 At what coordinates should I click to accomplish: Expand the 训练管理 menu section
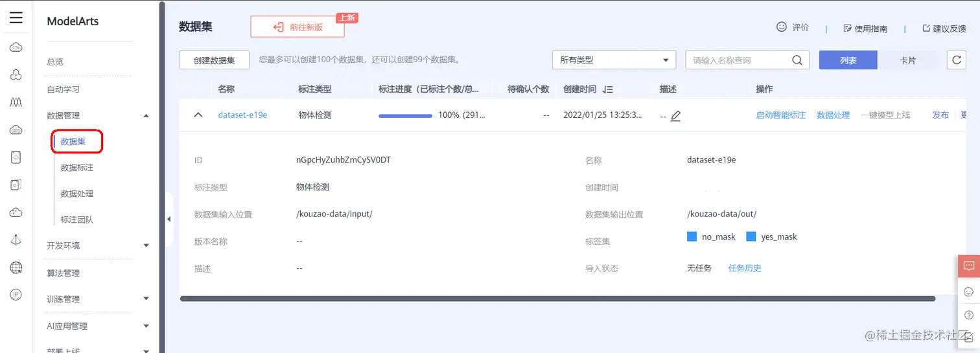tap(146, 299)
